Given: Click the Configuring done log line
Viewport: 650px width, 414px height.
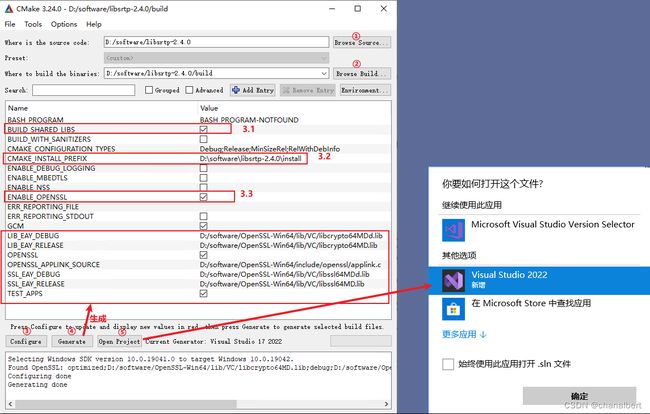Looking at the screenshot, I should pos(39,376).
